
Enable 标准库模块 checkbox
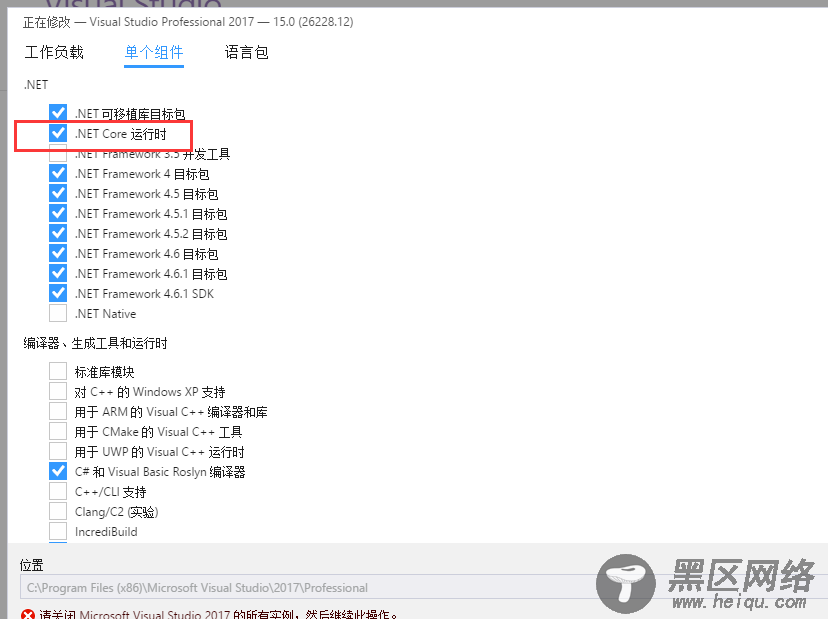58,371
